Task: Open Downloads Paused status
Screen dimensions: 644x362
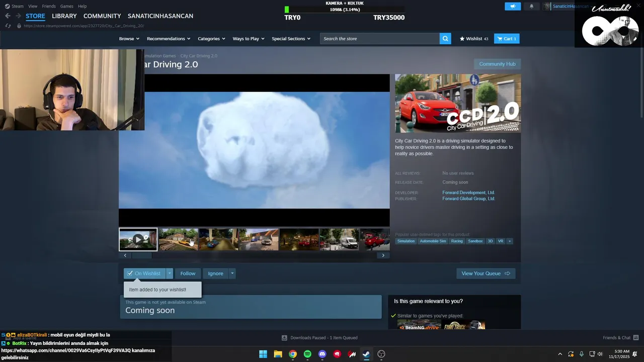Action: pyautogui.click(x=319, y=338)
